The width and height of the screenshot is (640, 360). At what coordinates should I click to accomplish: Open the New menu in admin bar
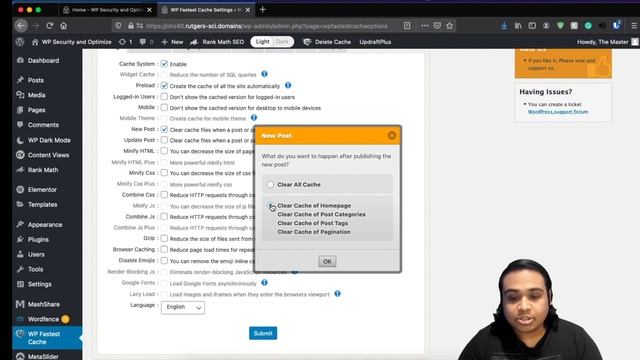point(172,42)
